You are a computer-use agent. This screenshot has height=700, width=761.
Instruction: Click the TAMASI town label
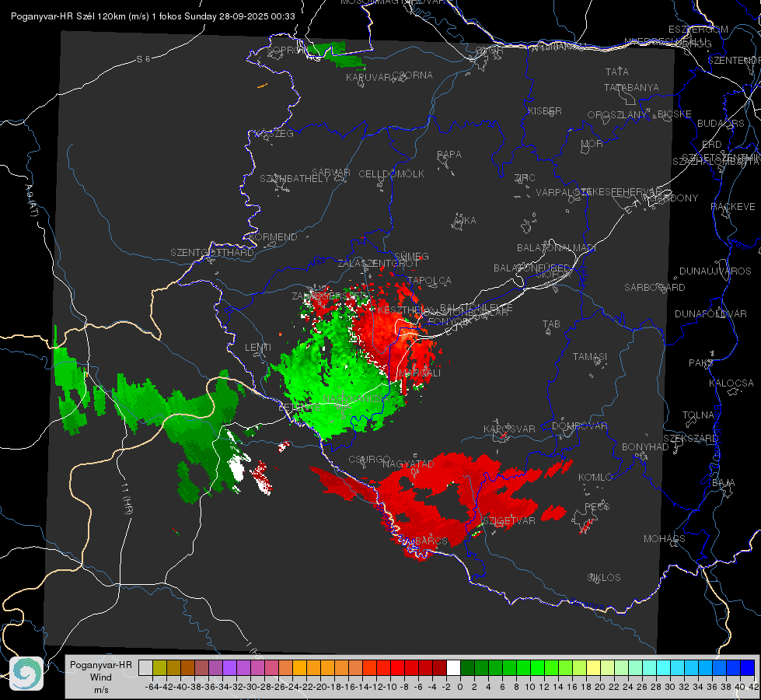click(590, 357)
